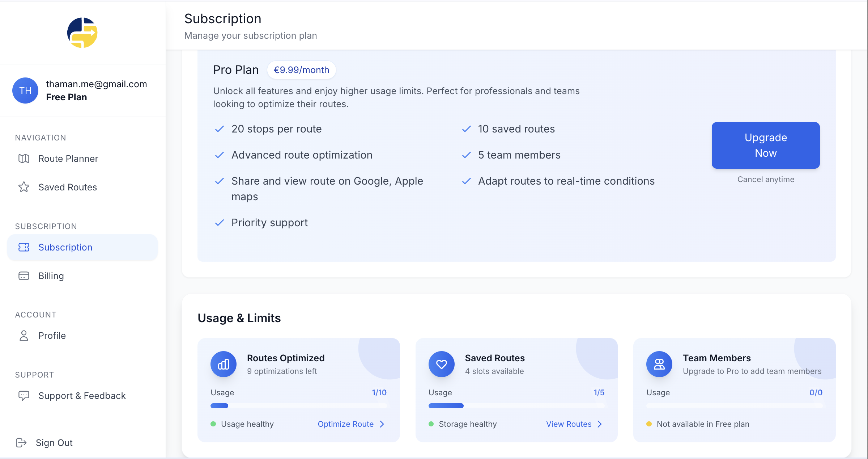This screenshot has height=459, width=868.
Task: Click the Saved Routes heart icon
Action: tap(441, 364)
